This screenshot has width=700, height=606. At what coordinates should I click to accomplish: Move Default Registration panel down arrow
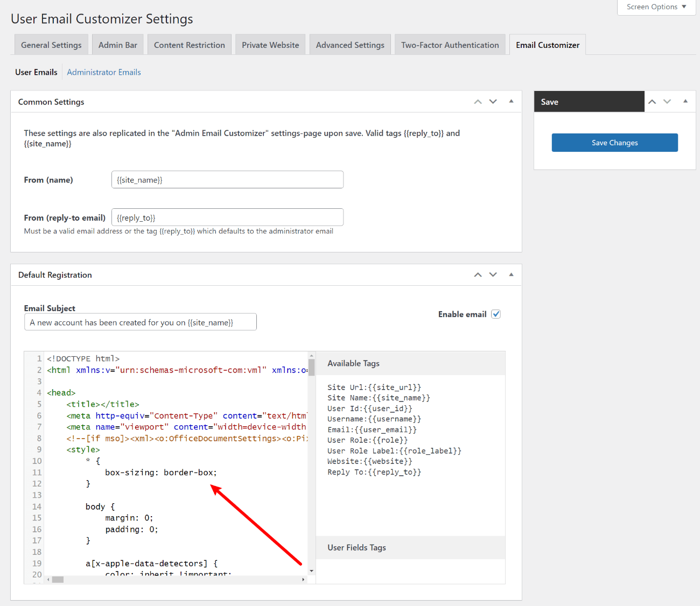pyautogui.click(x=493, y=274)
